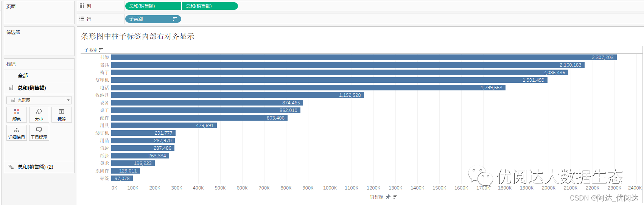Open the 标签 label mark card
644x205 pixels.
[62, 115]
